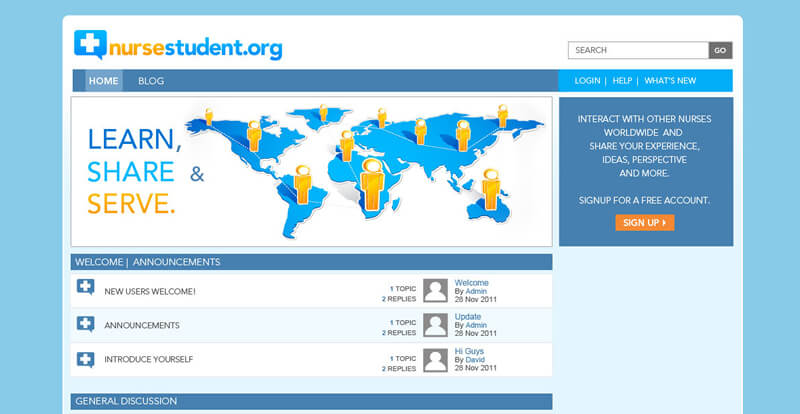Image resolution: width=800 pixels, height=414 pixels.
Task: Click the New Users Welcome forum icon
Action: (86, 289)
